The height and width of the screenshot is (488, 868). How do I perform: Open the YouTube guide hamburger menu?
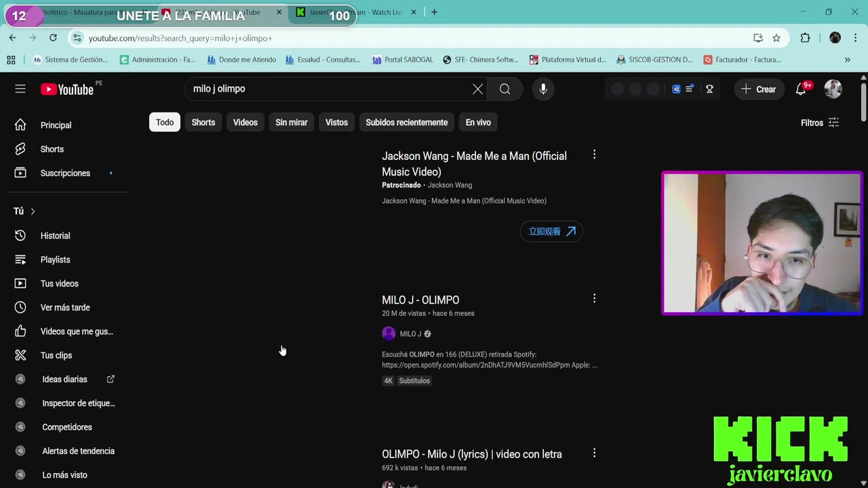pyautogui.click(x=20, y=89)
